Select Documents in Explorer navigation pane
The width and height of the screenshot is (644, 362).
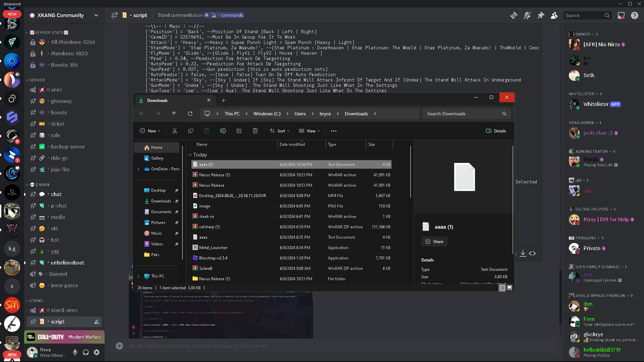[x=161, y=212]
